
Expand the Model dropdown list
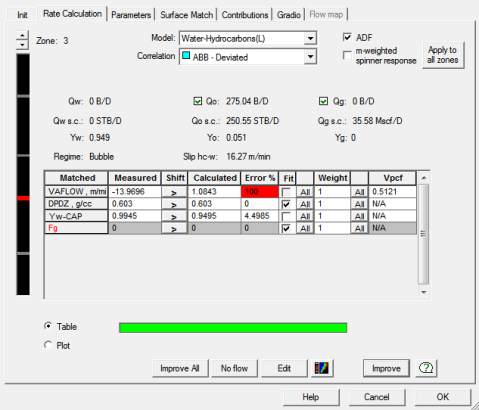pos(310,38)
